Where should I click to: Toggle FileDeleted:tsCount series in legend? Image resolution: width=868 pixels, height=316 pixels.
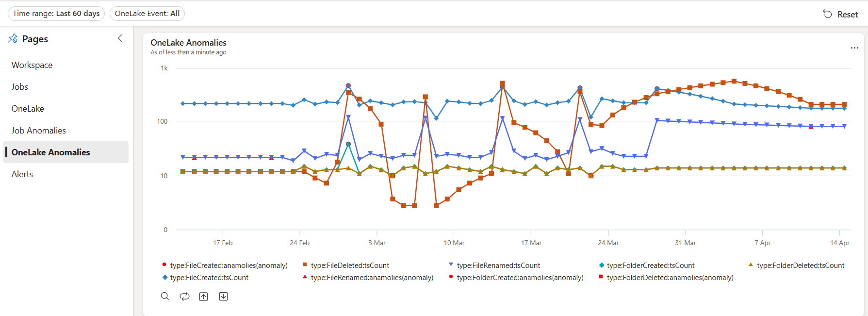(350, 266)
